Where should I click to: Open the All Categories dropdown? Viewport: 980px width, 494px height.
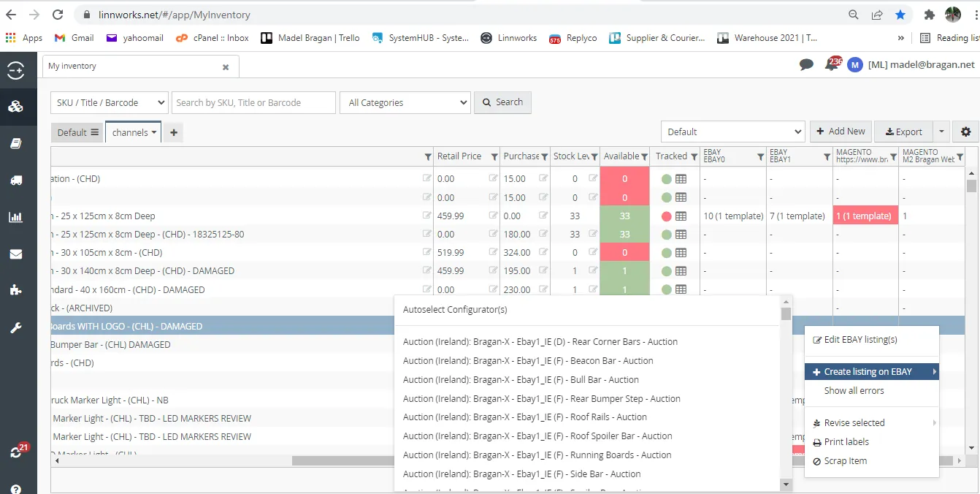tap(405, 102)
